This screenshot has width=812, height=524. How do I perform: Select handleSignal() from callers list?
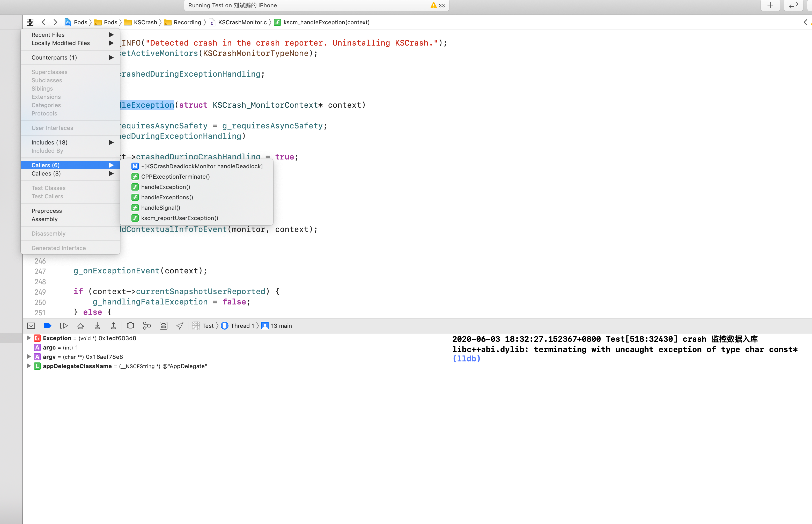160,208
